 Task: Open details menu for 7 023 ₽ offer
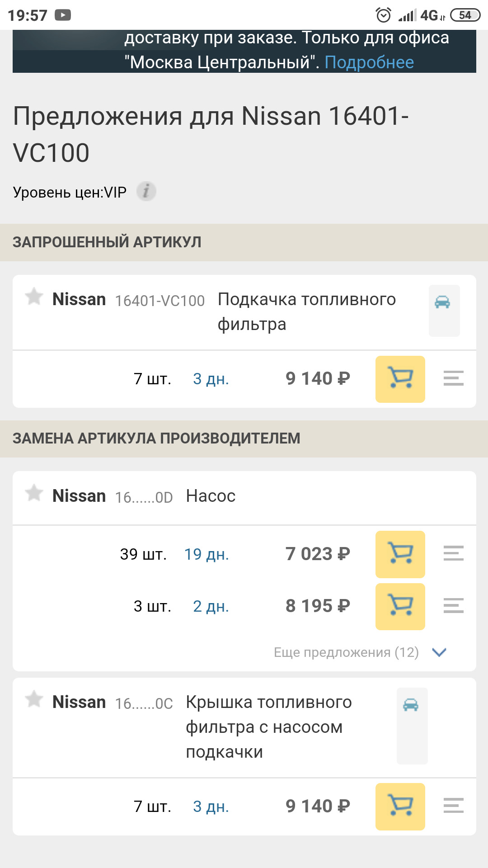453,554
